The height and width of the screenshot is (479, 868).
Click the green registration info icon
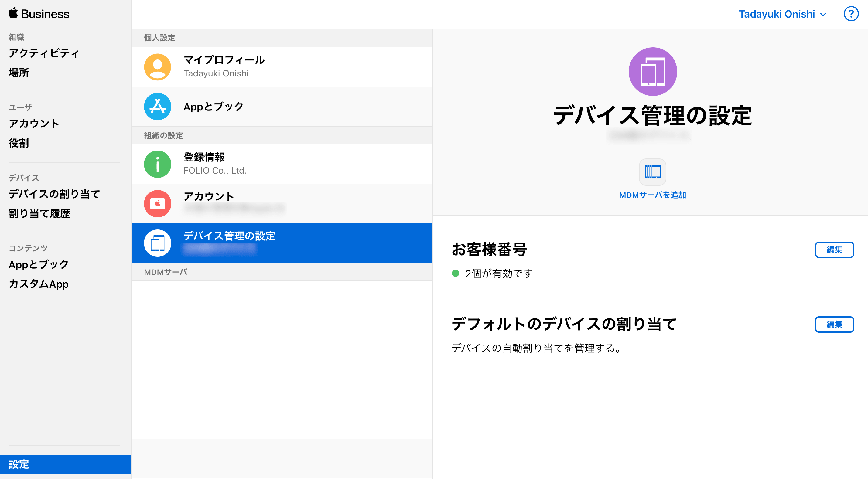coord(157,164)
